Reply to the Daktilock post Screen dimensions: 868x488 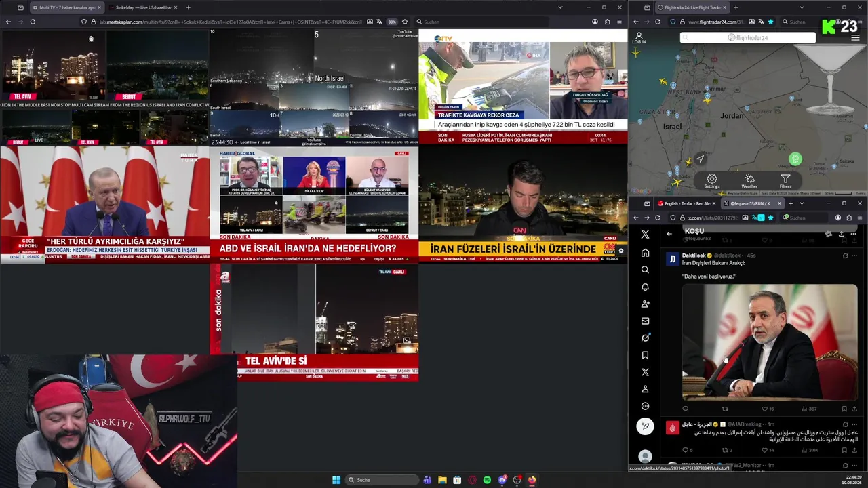click(685, 409)
